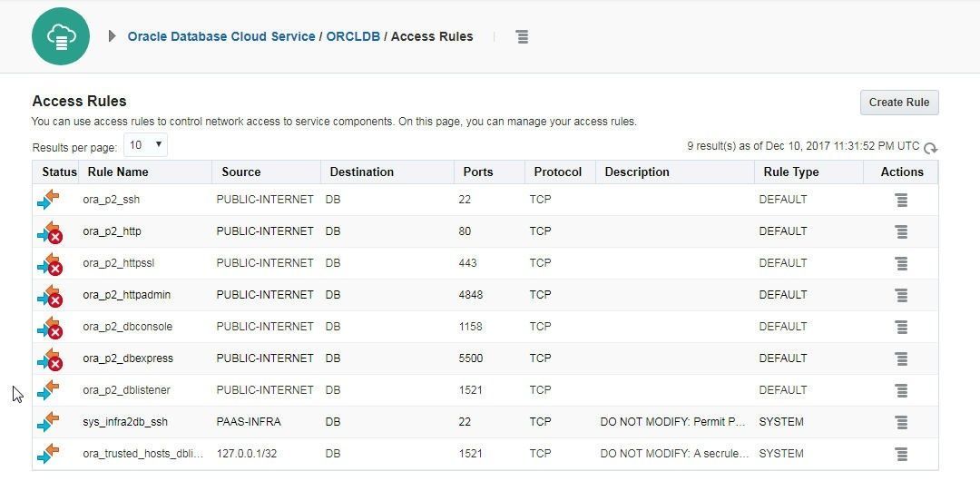The width and height of the screenshot is (980, 481).
Task: Click the Ports column header
Action: [x=478, y=172]
